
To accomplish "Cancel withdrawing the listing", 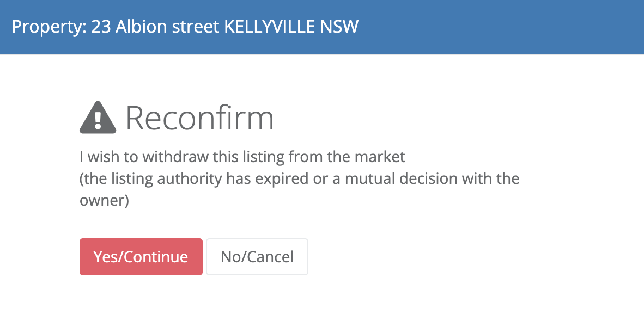I will (x=257, y=257).
